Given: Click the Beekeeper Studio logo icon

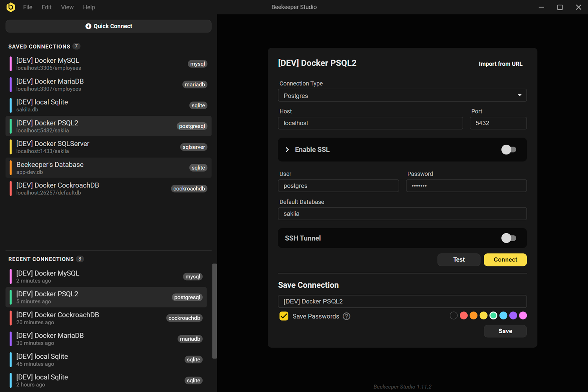Looking at the screenshot, I should 11,7.
